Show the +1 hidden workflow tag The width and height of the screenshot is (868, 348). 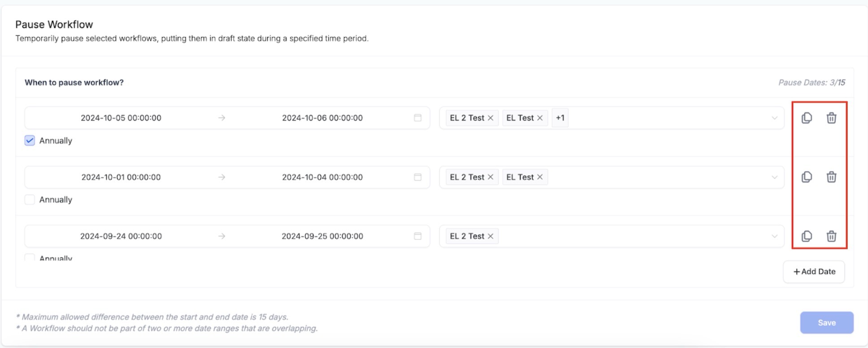(560, 118)
